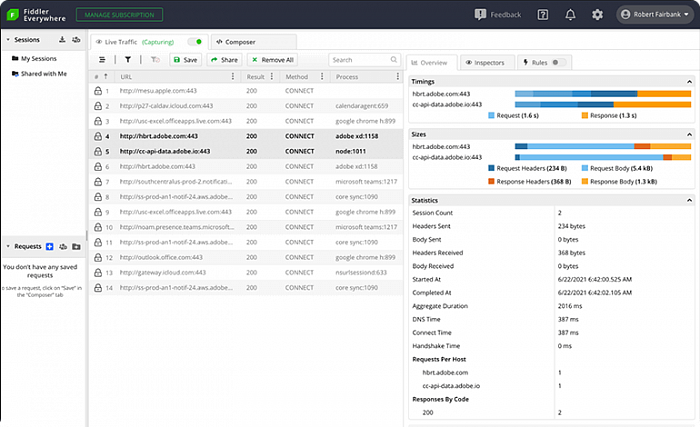
Task: Click the My Sessions folder icon
Action: pyautogui.click(x=15, y=59)
